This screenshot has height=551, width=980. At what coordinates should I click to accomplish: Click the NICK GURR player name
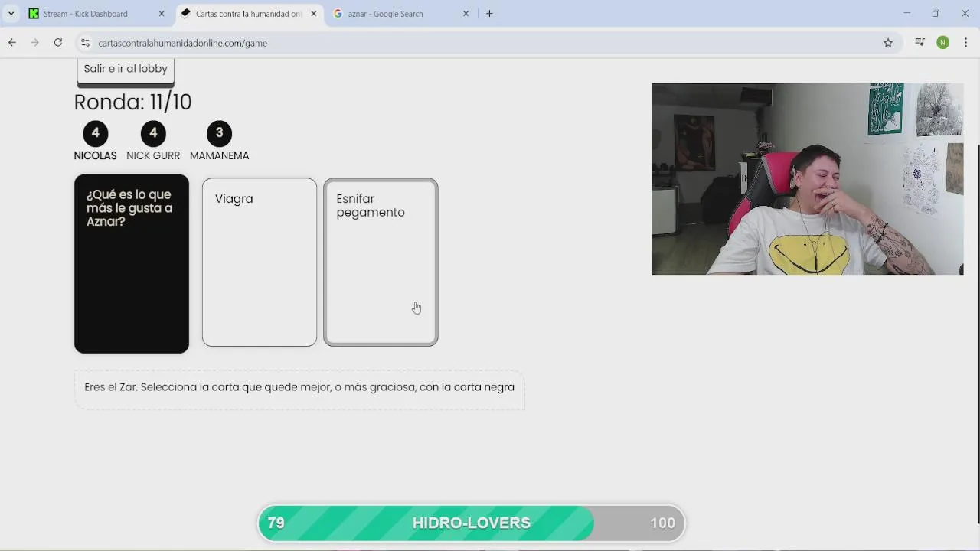coord(153,155)
